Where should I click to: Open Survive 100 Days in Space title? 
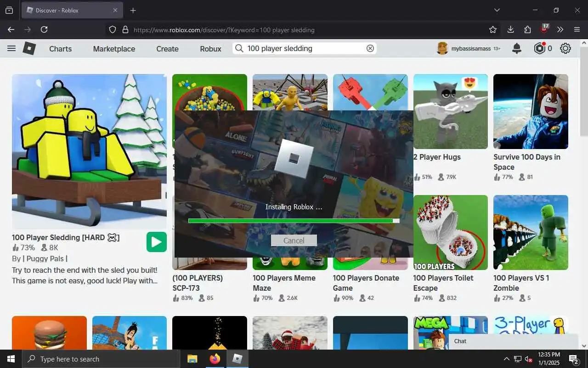click(x=527, y=162)
